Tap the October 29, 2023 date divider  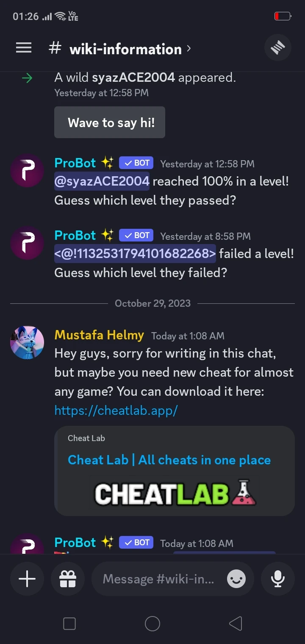click(x=152, y=303)
